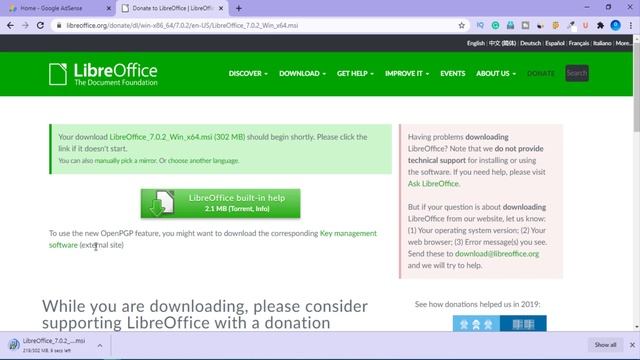Close the downloads bar
640x360 pixels.
coord(632,345)
